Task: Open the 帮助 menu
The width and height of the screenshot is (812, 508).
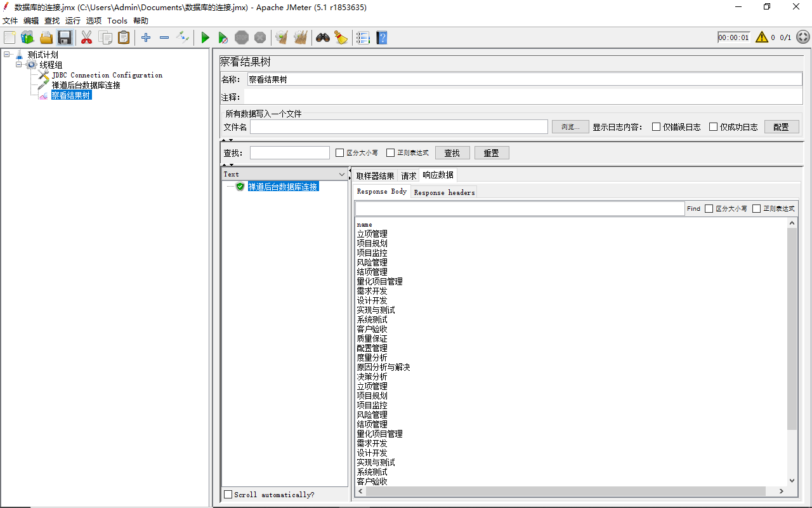Action: tap(141, 21)
